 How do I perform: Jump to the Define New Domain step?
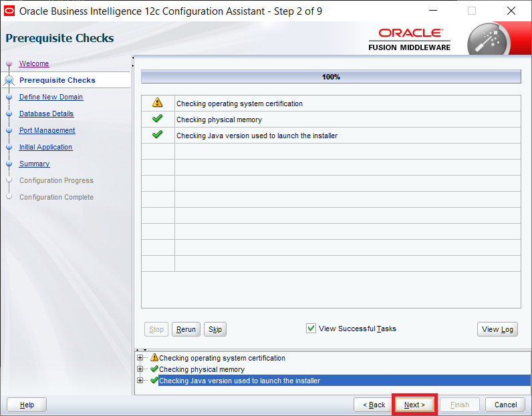(x=51, y=97)
